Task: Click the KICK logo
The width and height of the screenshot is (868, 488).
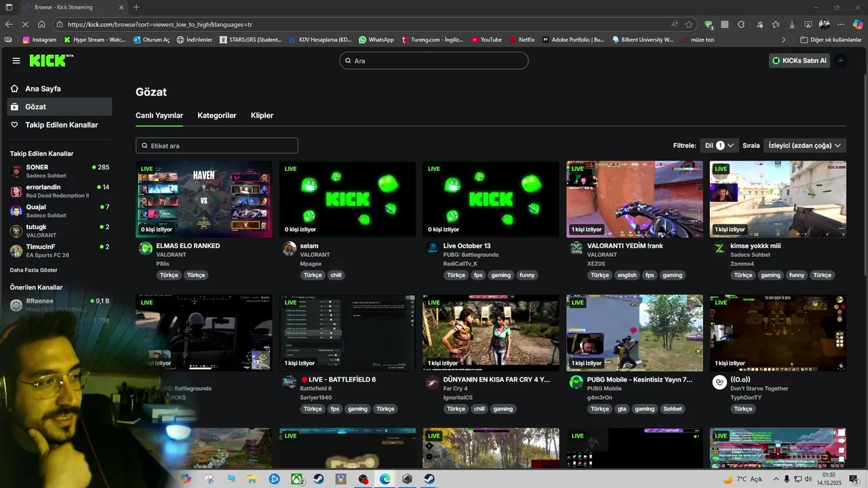Action: (51, 60)
